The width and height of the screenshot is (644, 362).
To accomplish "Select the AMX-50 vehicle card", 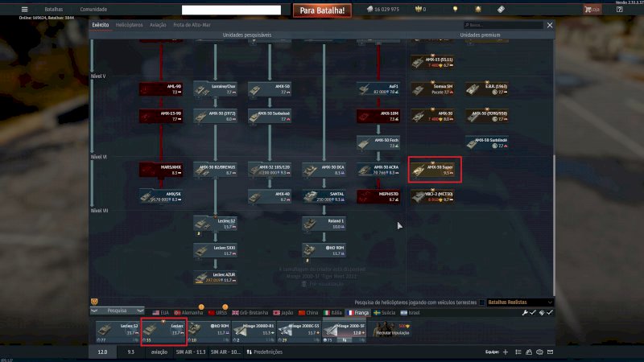I will pos(270,89).
